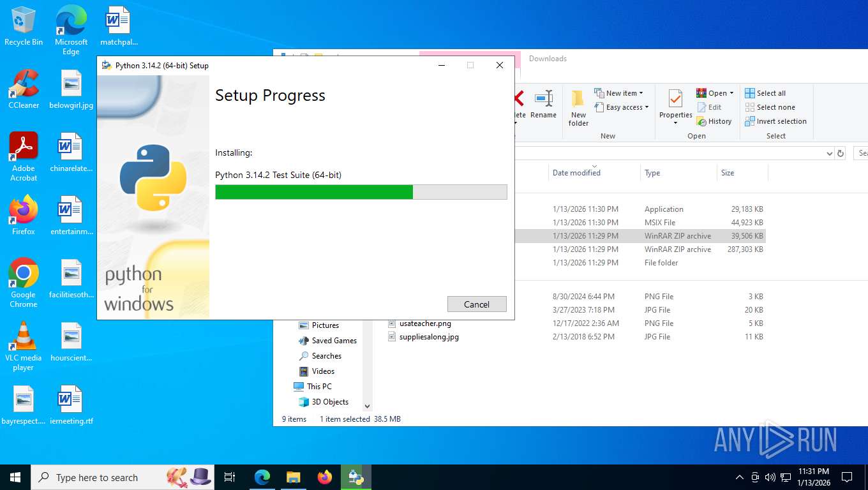
Task: Launch Firefox from desktop shortcut
Action: coord(24,216)
